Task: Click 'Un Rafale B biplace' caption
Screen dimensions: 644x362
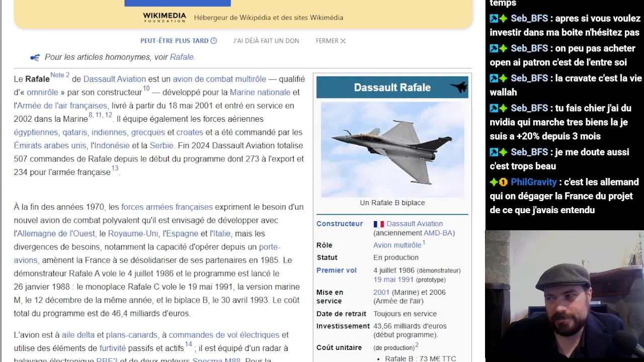Action: pyautogui.click(x=392, y=203)
